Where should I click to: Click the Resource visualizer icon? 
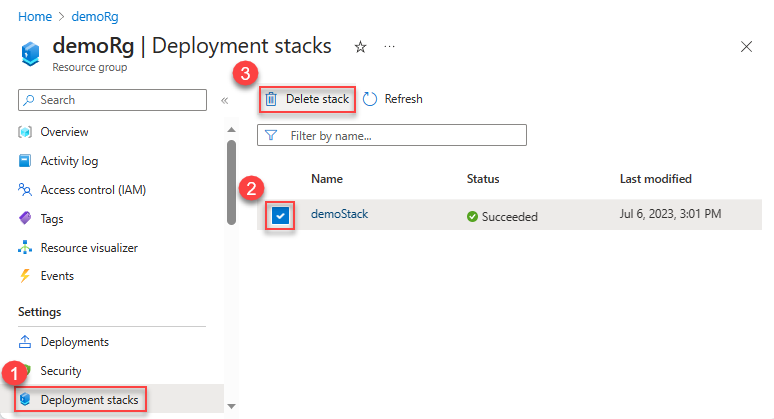coord(25,247)
